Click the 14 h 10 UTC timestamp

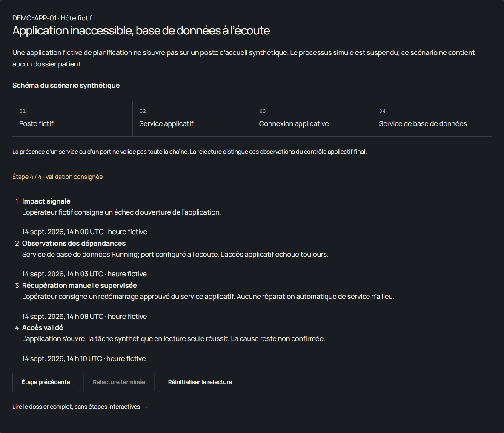[x=84, y=358]
